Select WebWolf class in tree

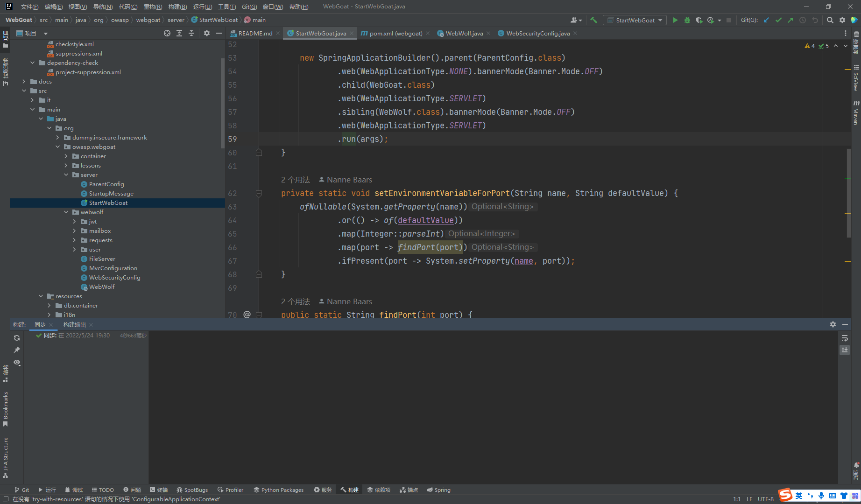102,287
